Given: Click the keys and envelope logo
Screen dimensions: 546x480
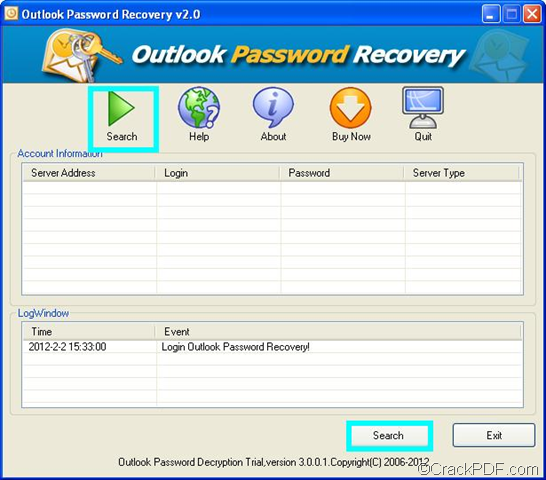Looking at the screenshot, I should tap(81, 55).
